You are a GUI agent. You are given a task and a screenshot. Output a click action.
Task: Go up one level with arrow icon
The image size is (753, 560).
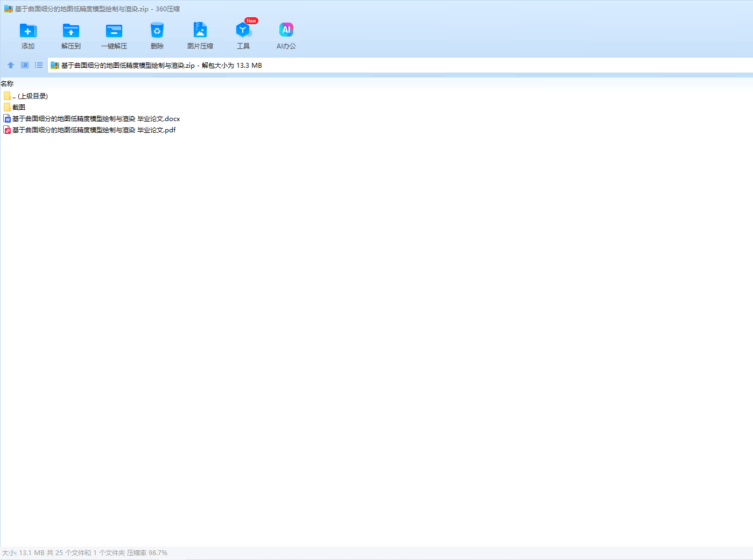[x=11, y=65]
